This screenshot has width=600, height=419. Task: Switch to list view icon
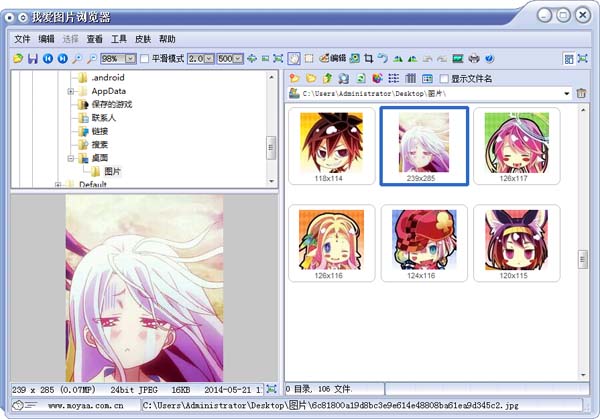point(394,78)
